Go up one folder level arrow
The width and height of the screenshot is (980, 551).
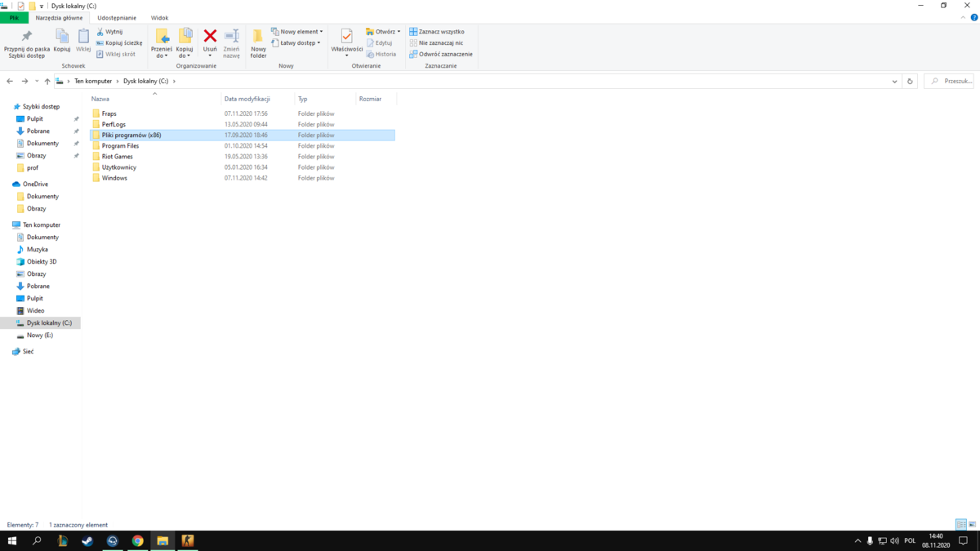pos(47,82)
